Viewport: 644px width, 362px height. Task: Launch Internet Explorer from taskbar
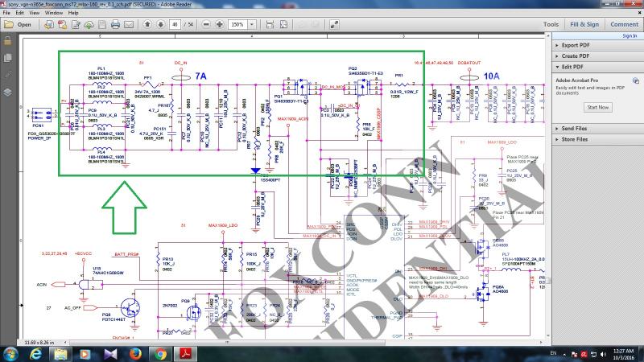pyautogui.click(x=35, y=354)
